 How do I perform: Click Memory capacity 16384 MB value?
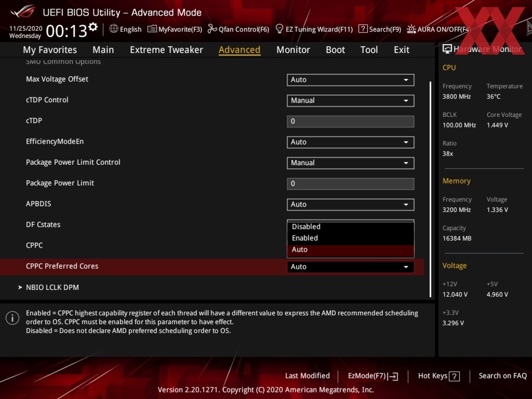[x=457, y=238]
